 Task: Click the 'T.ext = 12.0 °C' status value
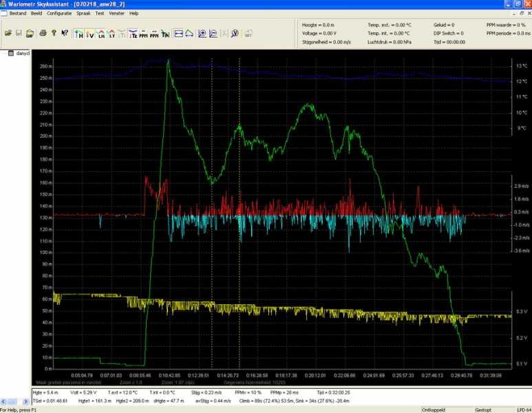point(123,392)
